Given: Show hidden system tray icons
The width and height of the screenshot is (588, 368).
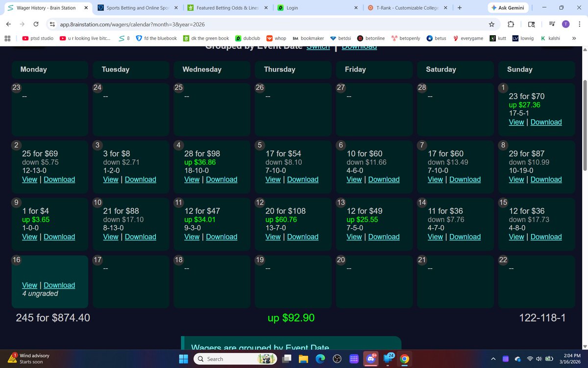Looking at the screenshot, I should (x=493, y=359).
